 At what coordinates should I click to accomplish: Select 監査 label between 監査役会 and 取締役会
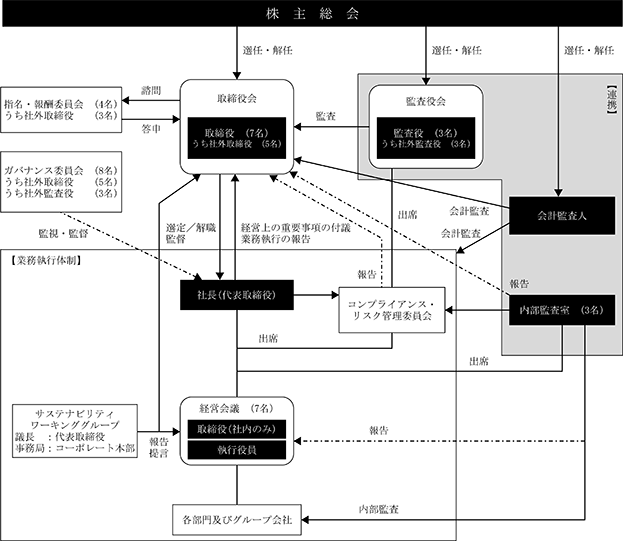pyautogui.click(x=325, y=116)
